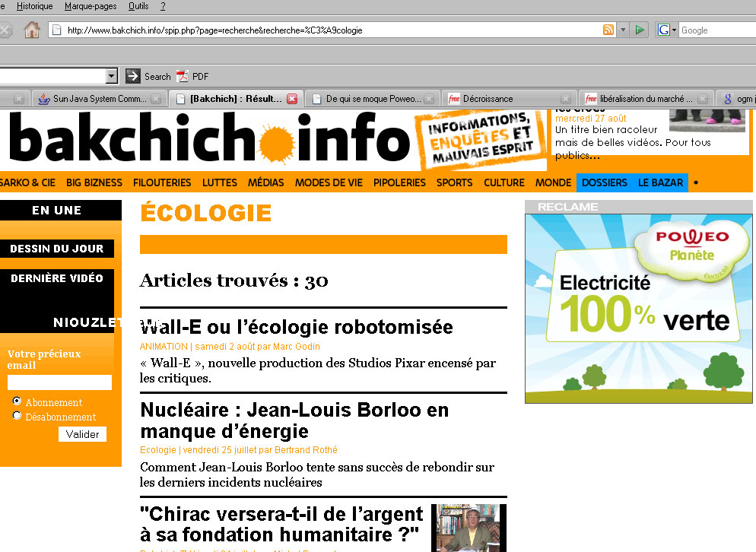Close the De qui se moque Poweo tab
This screenshot has width=756, height=552.
click(x=429, y=99)
